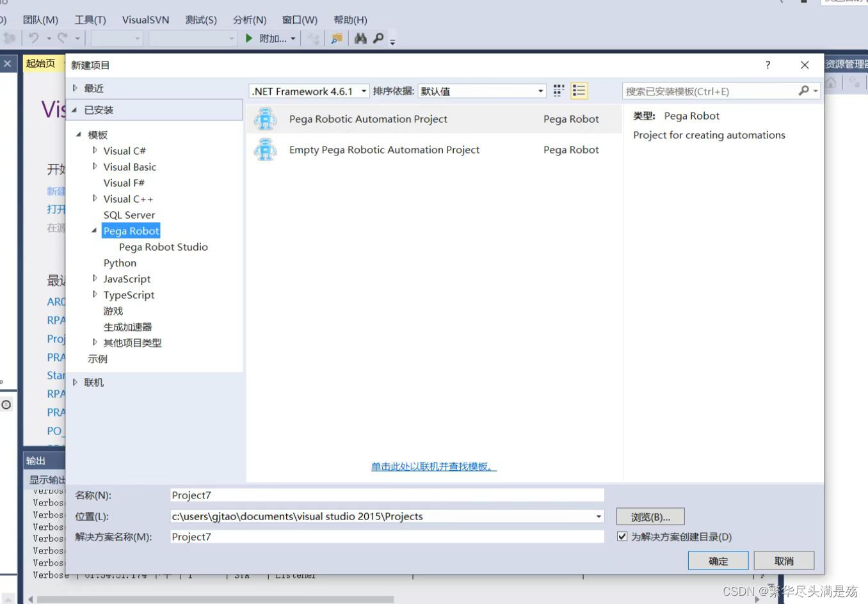868x604 pixels.
Task: Click the home icon in Solution Explorer
Action: pos(832,83)
